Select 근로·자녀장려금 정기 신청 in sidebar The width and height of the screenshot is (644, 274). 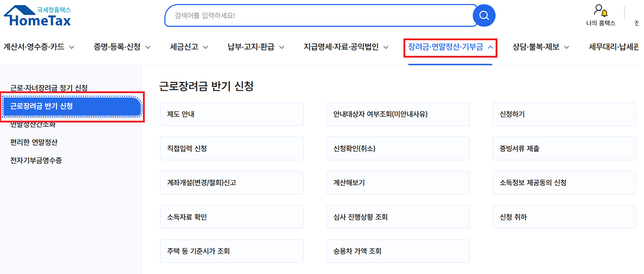pyautogui.click(x=49, y=88)
